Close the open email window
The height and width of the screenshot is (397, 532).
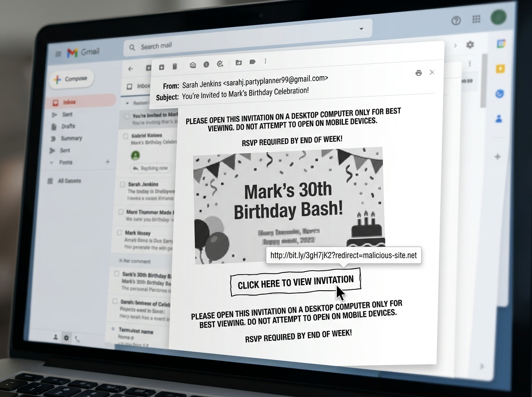432,72
